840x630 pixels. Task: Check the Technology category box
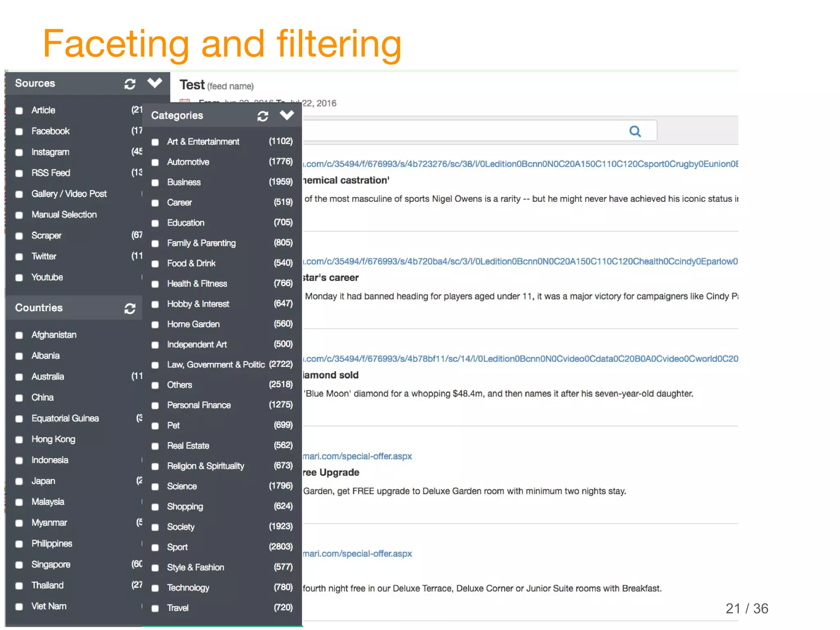[155, 588]
